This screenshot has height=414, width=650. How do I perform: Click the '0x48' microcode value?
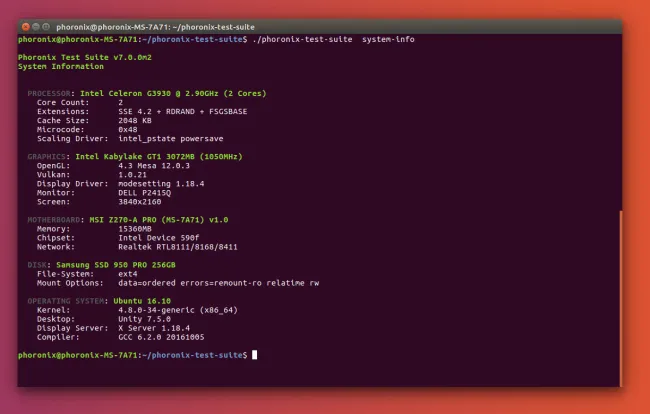pyautogui.click(x=128, y=129)
